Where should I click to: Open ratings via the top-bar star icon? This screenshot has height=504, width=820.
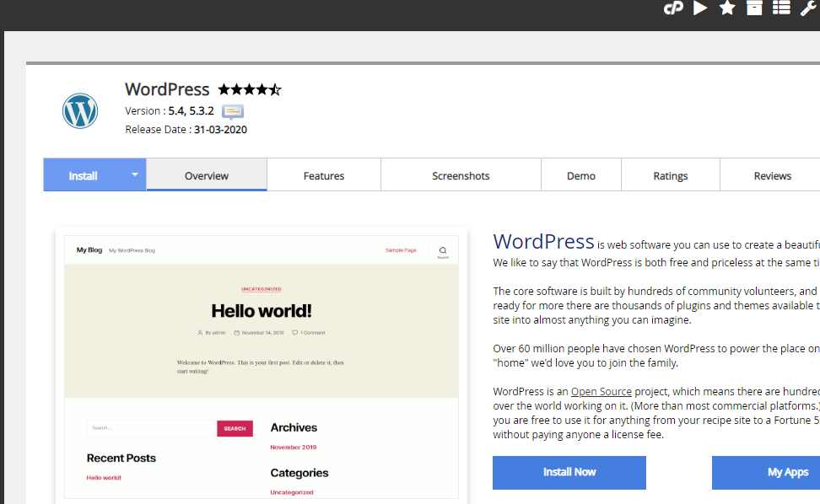point(727,8)
